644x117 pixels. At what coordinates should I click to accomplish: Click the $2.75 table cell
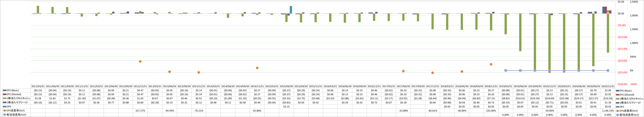67,99
